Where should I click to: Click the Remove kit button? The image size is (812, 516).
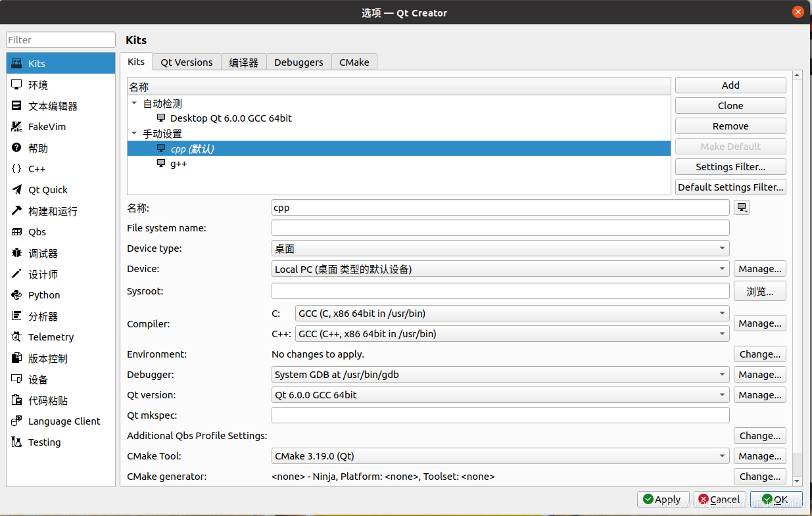(730, 126)
